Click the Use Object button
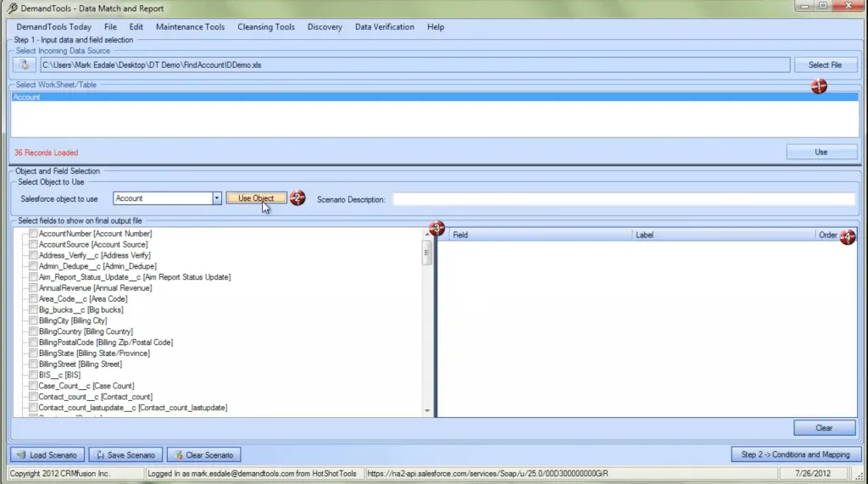The image size is (868, 484). click(x=256, y=198)
